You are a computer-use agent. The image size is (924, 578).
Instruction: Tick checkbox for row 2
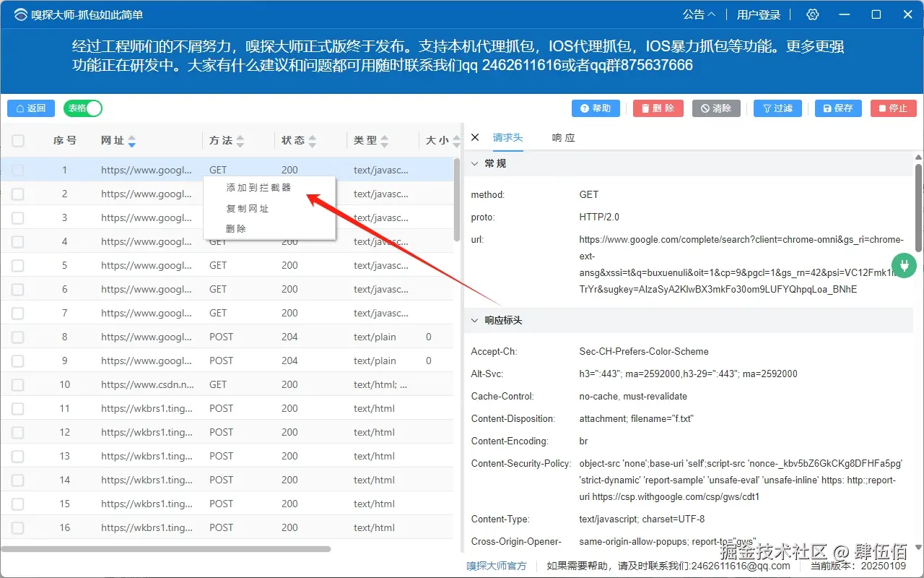[x=18, y=194]
